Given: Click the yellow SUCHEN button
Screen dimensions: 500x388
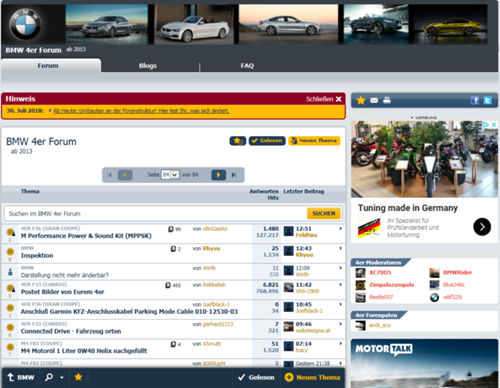Looking at the screenshot, I should (x=324, y=213).
